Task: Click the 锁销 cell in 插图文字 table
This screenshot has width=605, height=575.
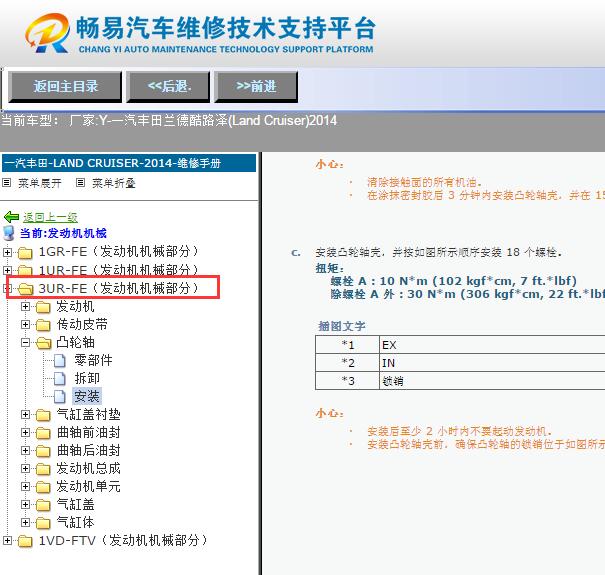Action: [492, 381]
